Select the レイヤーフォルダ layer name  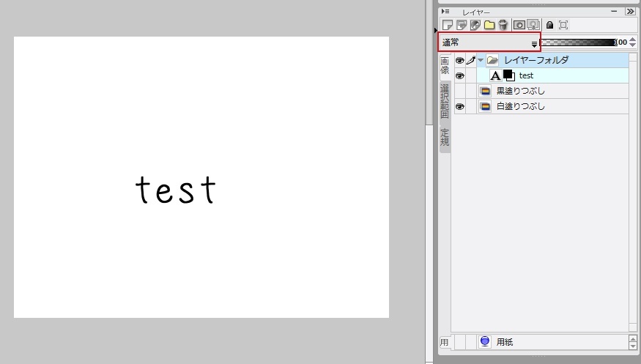[x=536, y=60]
